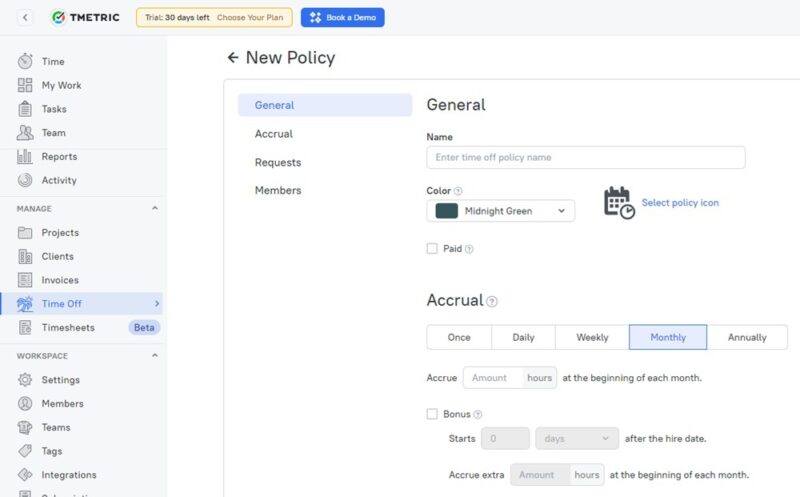Switch to the Accrual tab
The width and height of the screenshot is (800, 497).
click(274, 134)
